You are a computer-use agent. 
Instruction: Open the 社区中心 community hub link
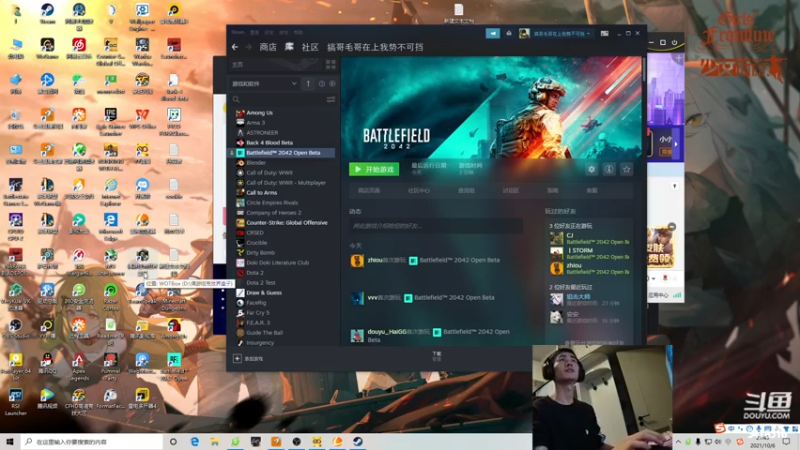click(x=418, y=190)
